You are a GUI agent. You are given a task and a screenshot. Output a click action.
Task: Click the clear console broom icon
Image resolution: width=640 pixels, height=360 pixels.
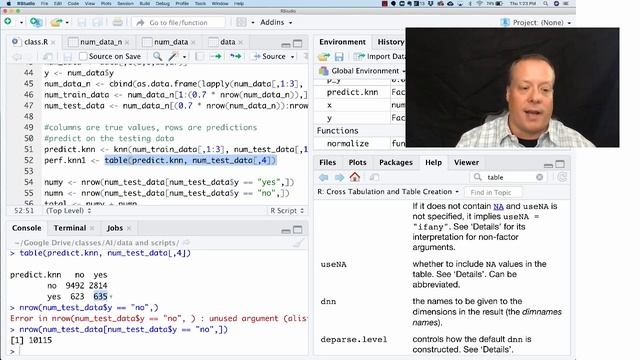coord(298,243)
